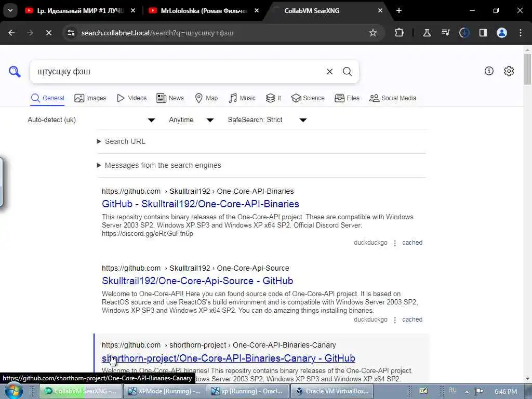
Task: Expand Messages from the search engines
Action: (159, 165)
